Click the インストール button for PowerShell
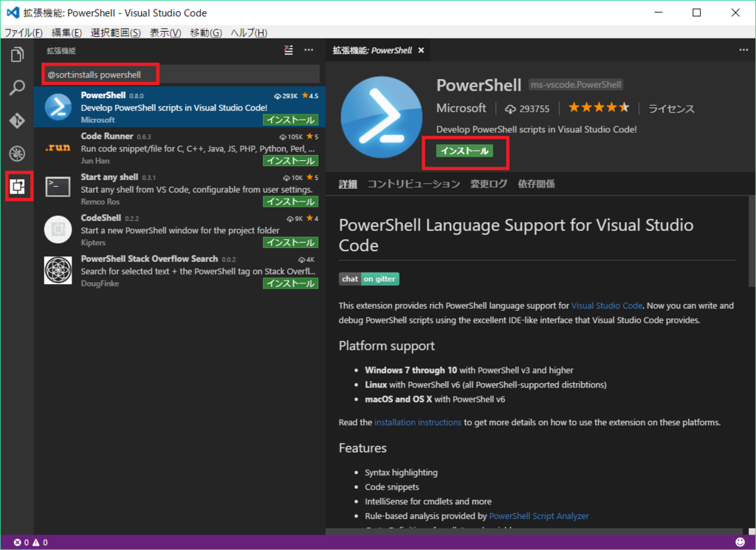 coord(465,149)
